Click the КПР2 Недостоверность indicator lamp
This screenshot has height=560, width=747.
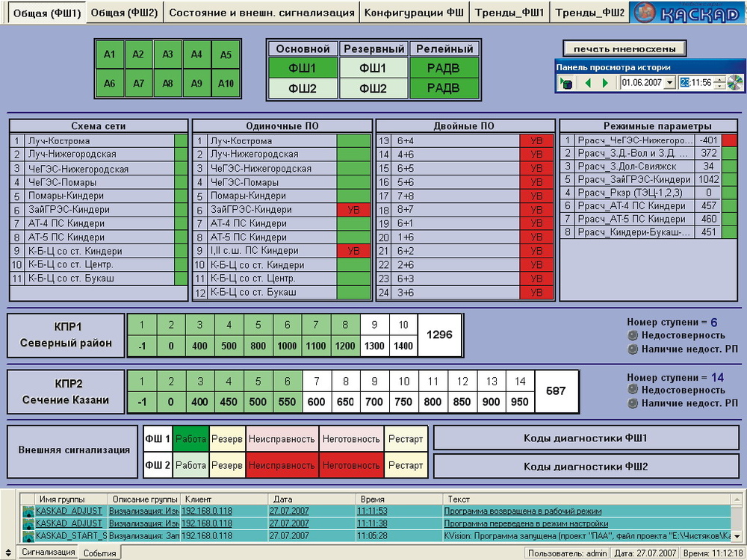(x=633, y=391)
